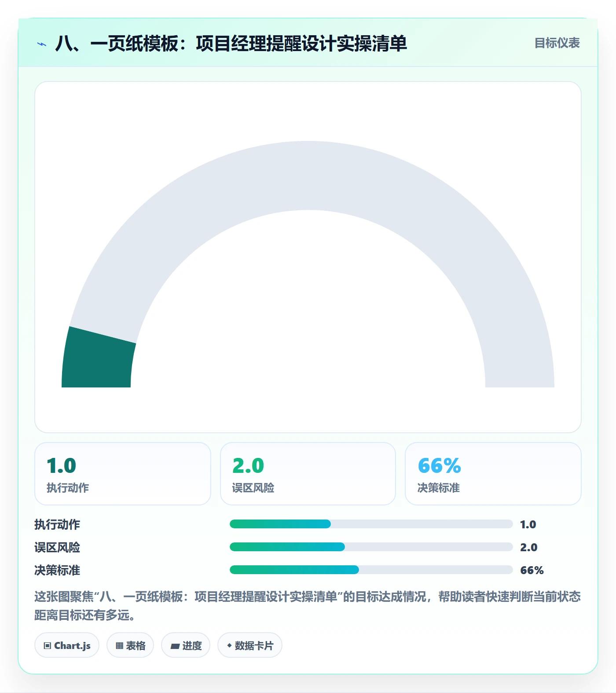Click the value 2.0 beside the 误区风险 bar
Screen dimensions: 616x693
[x=528, y=547]
